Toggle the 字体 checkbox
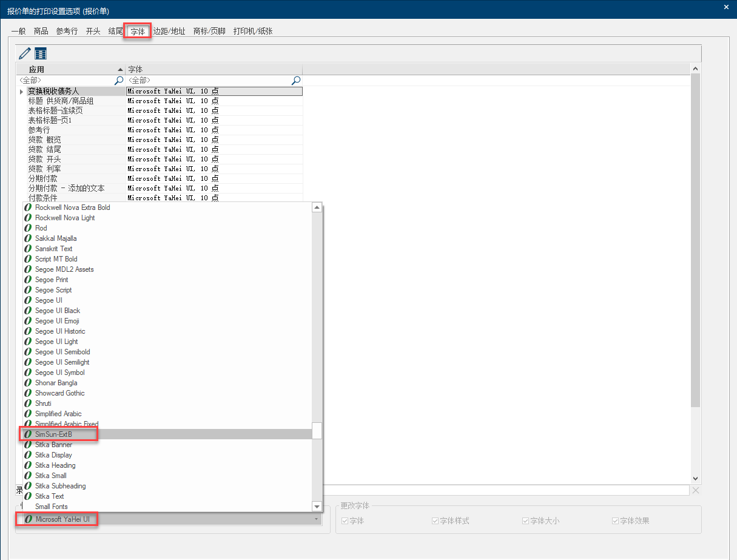 [x=345, y=521]
